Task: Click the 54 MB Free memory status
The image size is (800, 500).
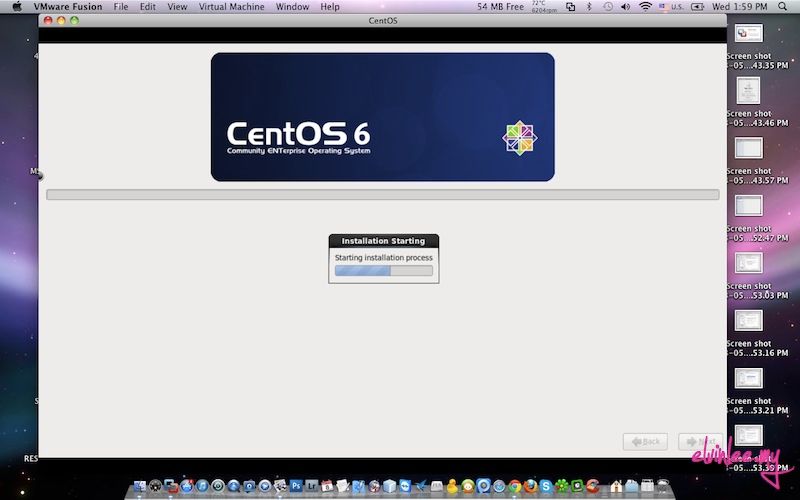Action: (500, 7)
